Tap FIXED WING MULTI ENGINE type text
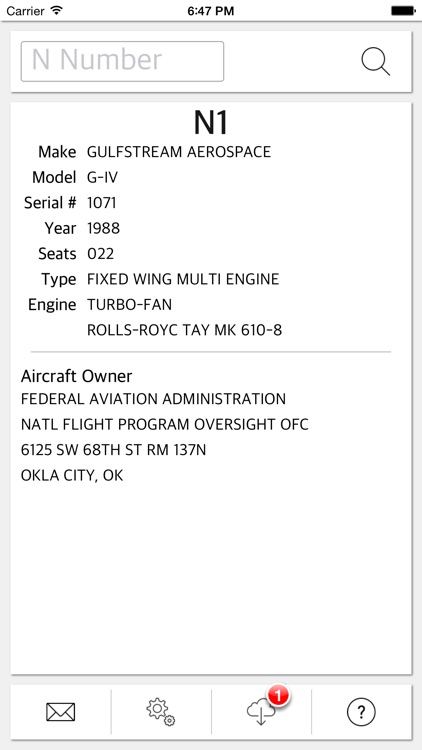The image size is (422, 750). (x=183, y=279)
